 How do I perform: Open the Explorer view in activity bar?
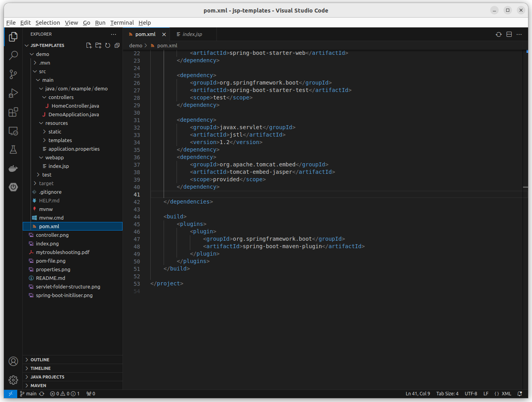pyautogui.click(x=13, y=36)
